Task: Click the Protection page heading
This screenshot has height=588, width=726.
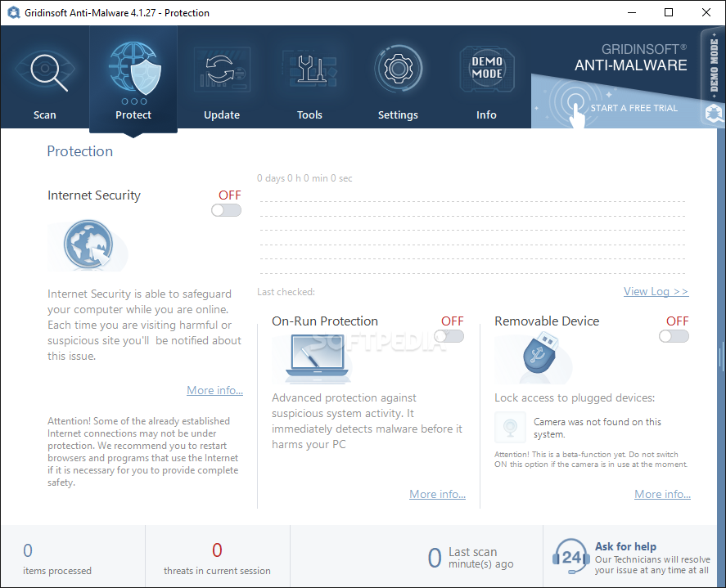Action: [79, 151]
